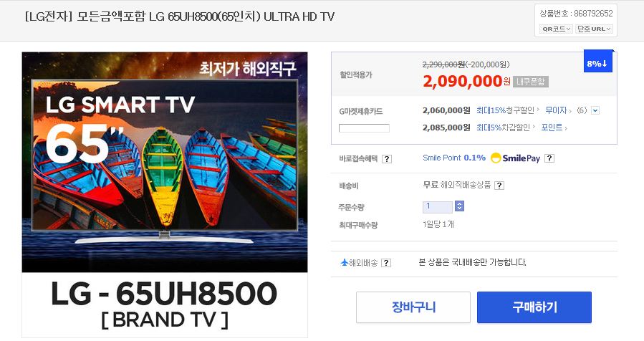The image size is (644, 341).
Task: Add the TV to 장바구니 cart
Action: point(413,307)
